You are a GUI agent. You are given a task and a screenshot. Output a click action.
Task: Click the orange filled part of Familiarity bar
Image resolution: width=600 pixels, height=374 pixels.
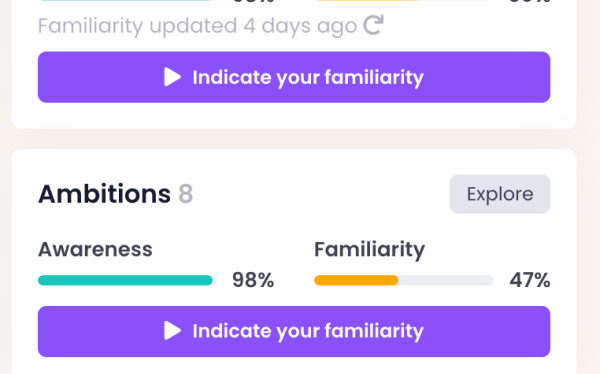click(356, 280)
